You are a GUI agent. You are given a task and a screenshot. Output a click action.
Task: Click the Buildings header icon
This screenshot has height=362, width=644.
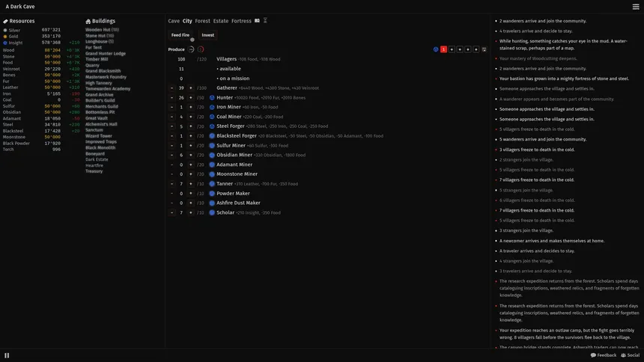point(88,21)
